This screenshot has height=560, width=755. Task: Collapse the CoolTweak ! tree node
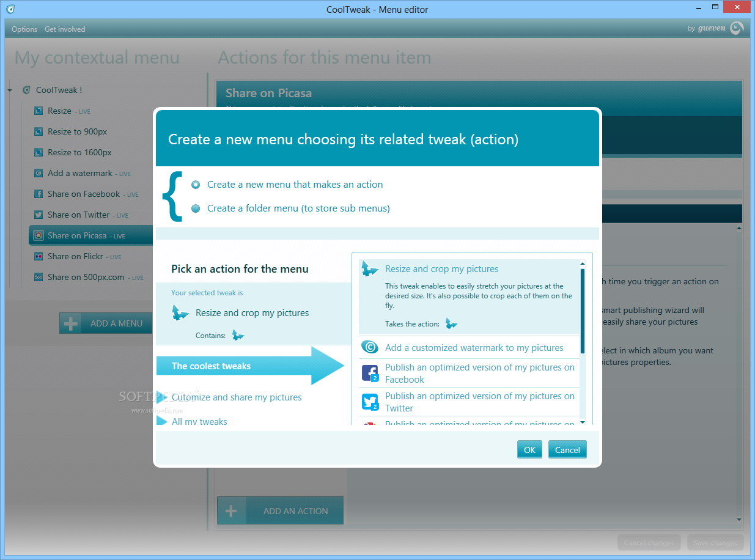10,90
